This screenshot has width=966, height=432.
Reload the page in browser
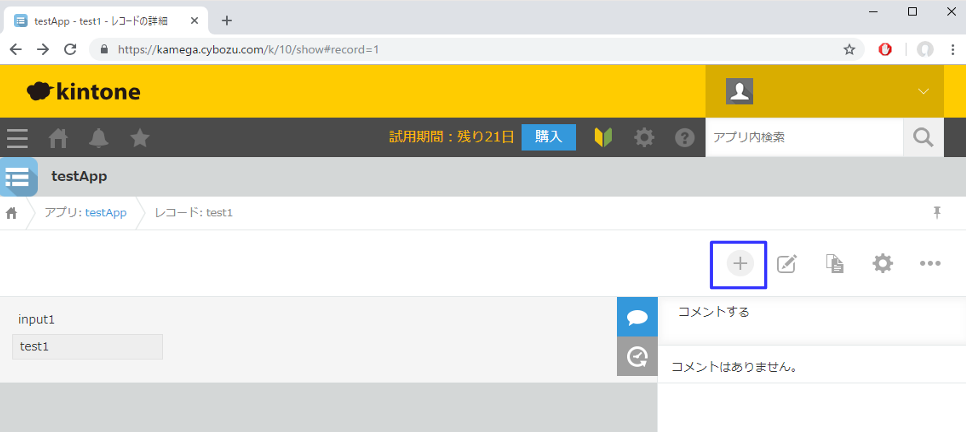tap(70, 49)
